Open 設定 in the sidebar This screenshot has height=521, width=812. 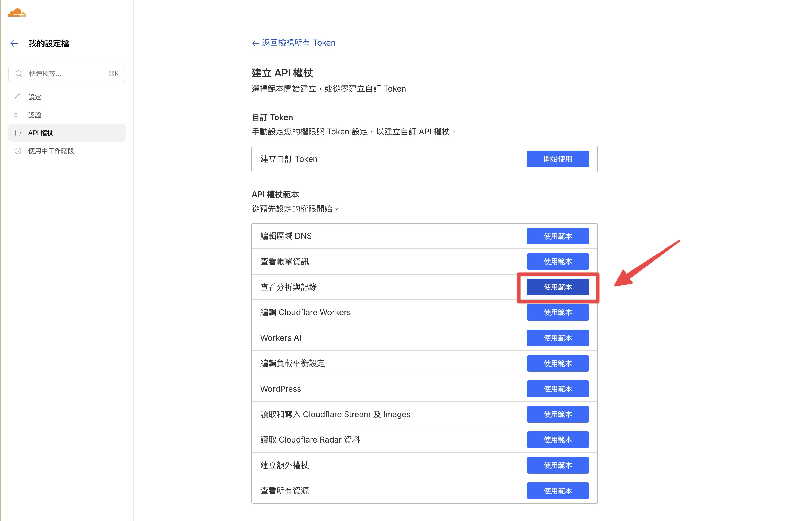(x=35, y=97)
